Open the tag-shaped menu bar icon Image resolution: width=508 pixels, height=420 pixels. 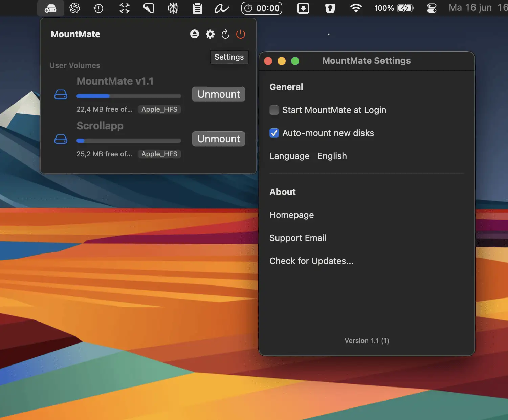pos(149,8)
